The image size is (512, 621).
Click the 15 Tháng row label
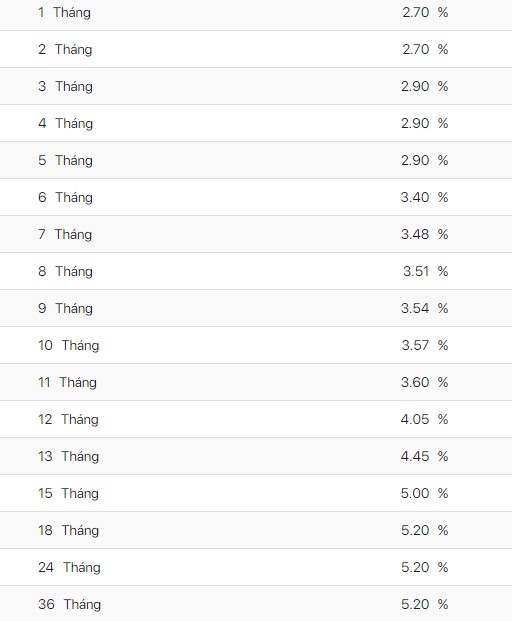coord(68,494)
